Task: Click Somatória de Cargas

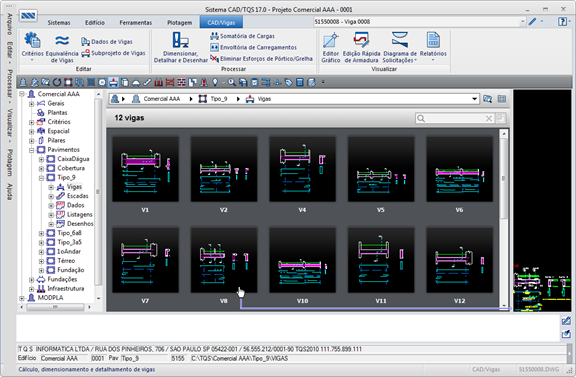Action: tap(242, 36)
